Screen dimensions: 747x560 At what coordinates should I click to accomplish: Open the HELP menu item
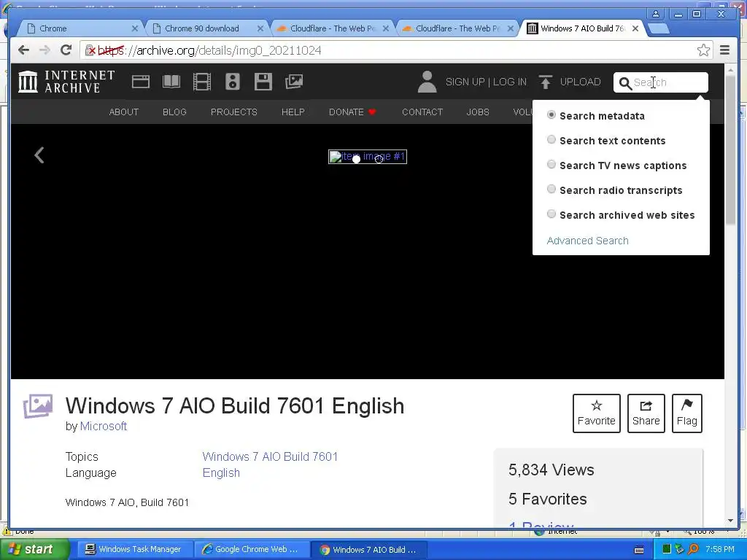tap(293, 112)
